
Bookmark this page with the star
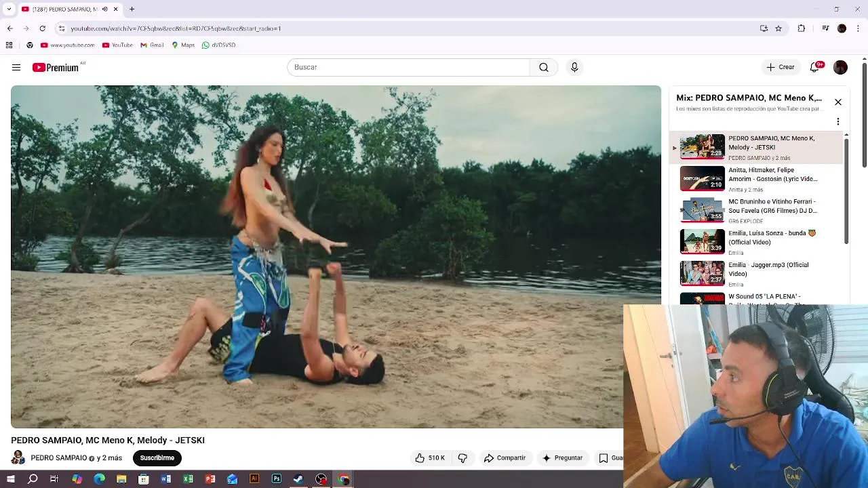[x=778, y=28]
